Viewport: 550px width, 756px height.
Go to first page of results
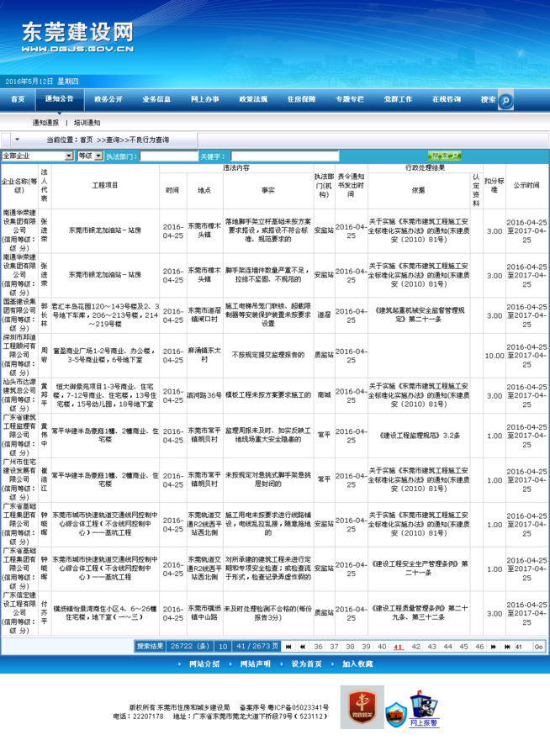click(288, 647)
